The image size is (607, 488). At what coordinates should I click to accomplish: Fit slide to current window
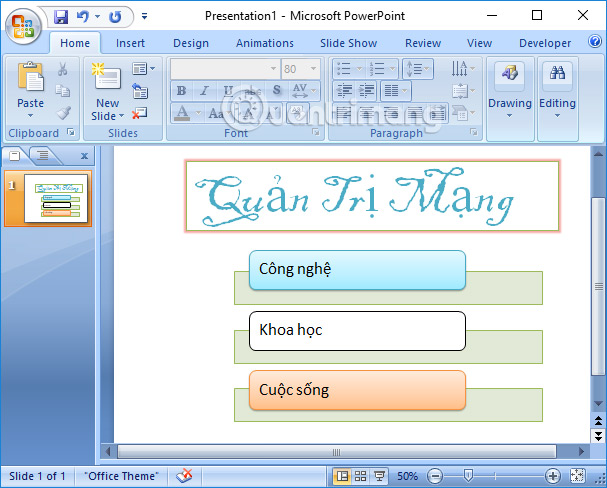point(578,476)
